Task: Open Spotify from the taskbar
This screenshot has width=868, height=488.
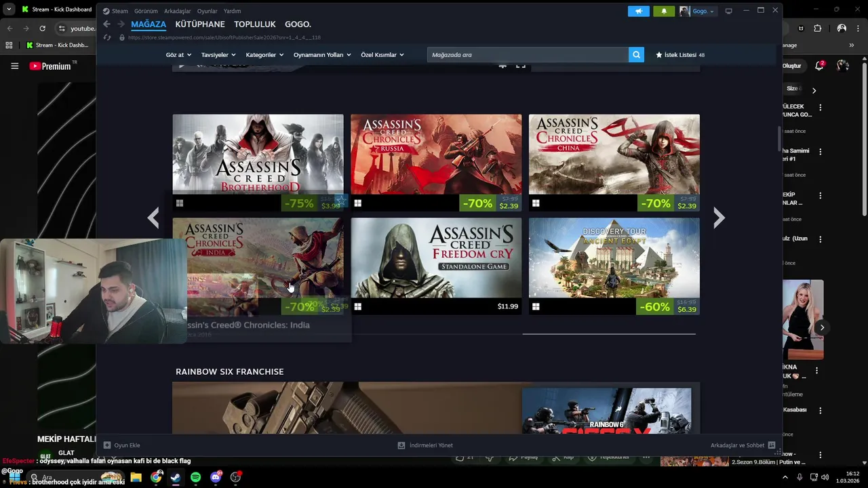Action: (x=195, y=477)
